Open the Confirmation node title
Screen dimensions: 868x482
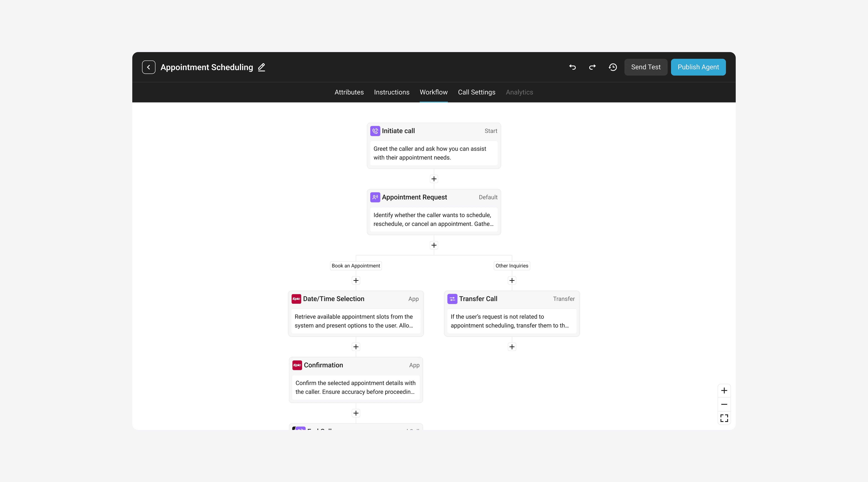[323, 365]
